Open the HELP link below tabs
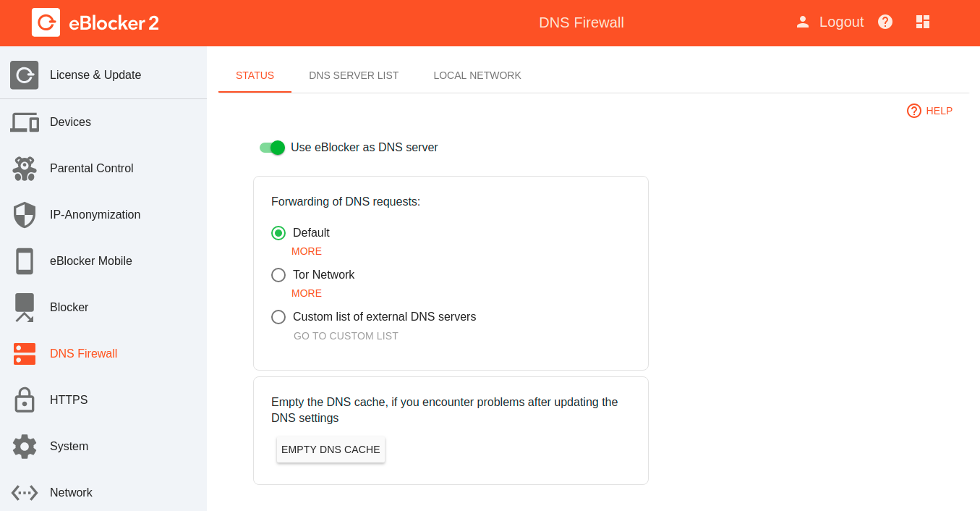 pyautogui.click(x=930, y=111)
